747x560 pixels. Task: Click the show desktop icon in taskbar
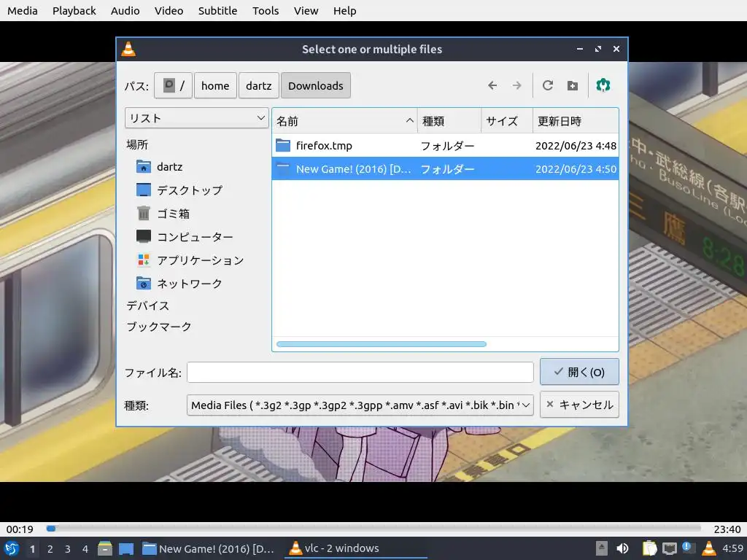(126, 549)
